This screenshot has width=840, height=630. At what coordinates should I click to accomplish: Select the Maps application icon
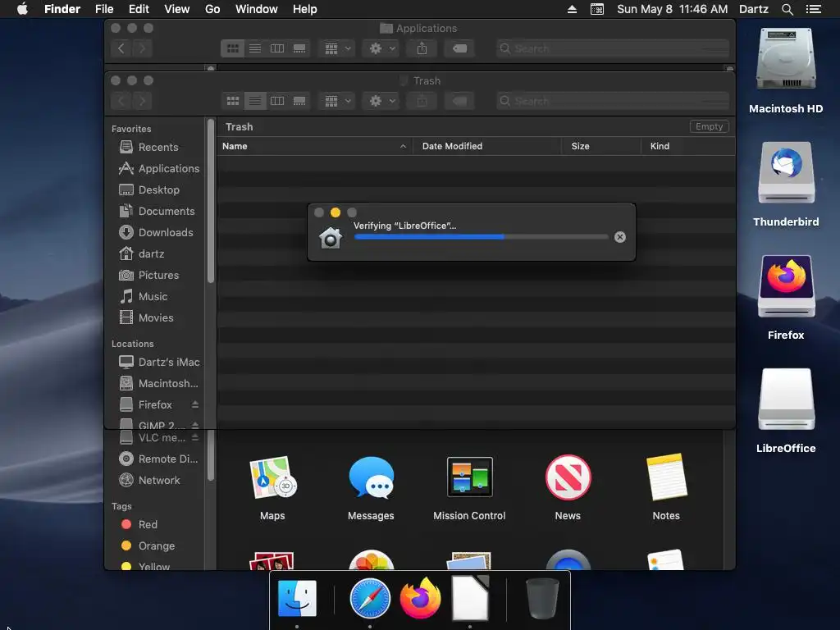[x=272, y=478]
